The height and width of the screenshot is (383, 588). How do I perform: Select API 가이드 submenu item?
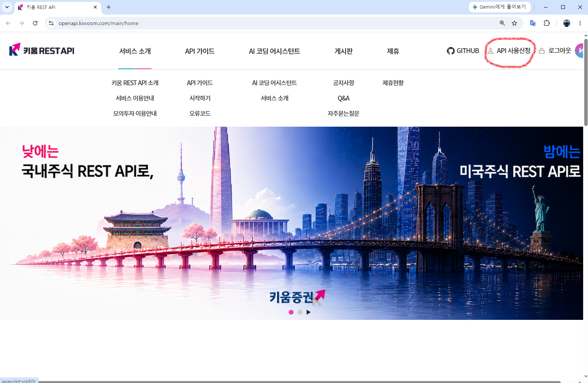(x=200, y=83)
